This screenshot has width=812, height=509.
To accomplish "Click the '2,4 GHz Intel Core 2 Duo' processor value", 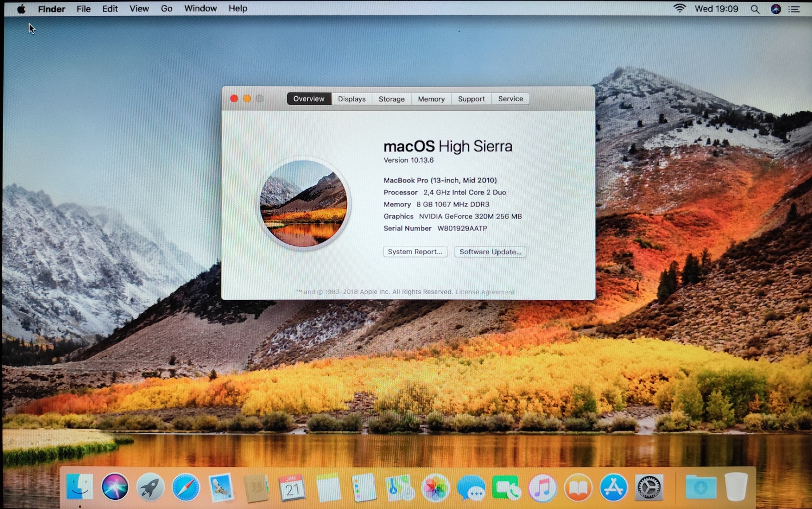I will pos(465,192).
